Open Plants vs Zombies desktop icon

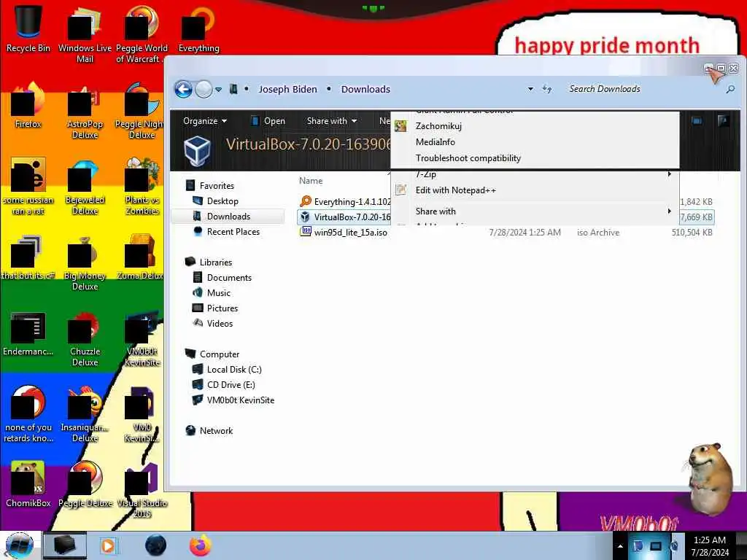(x=142, y=187)
